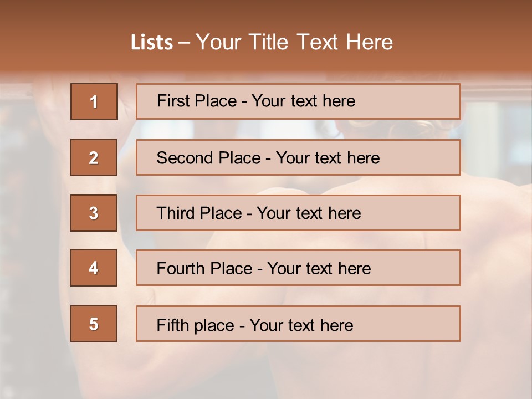Select the number 4 square
This screenshot has width=532, height=399.
point(94,268)
